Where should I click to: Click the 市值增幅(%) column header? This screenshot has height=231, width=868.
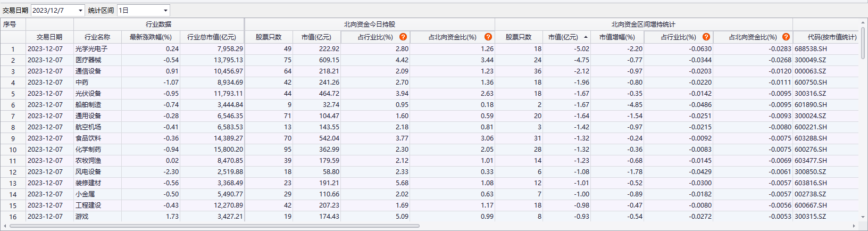point(617,37)
